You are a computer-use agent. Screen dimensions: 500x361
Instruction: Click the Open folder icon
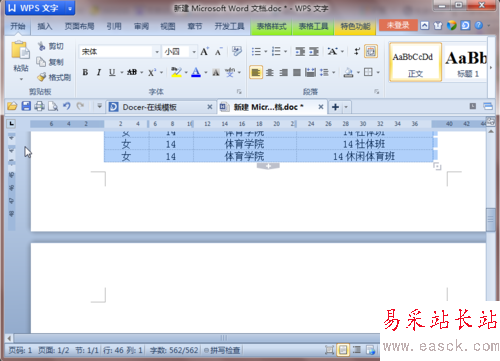click(x=12, y=106)
